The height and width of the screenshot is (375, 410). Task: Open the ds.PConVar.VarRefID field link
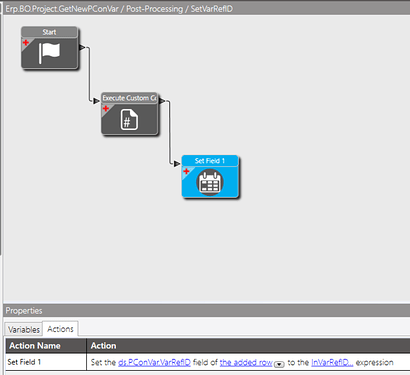[x=154, y=362]
